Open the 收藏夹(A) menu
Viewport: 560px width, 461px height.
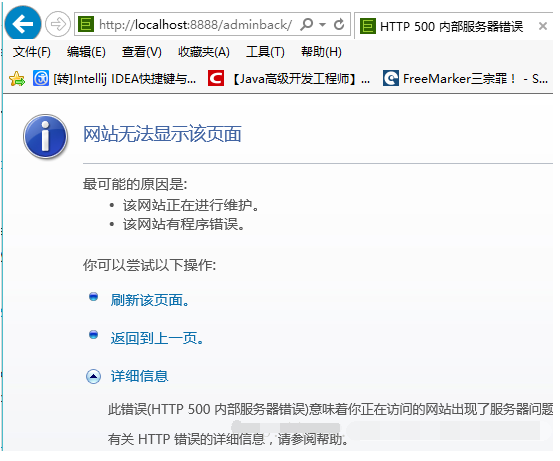[x=204, y=52]
